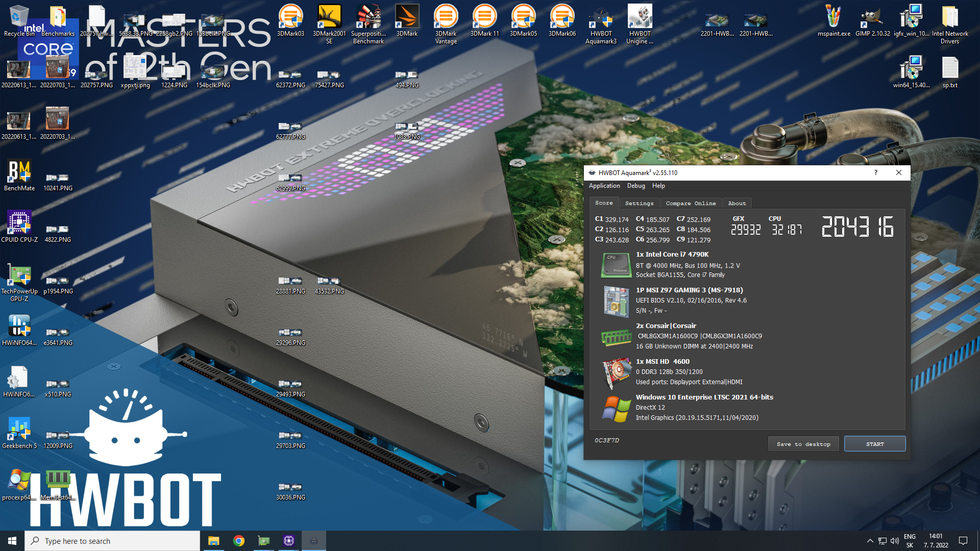Launch the 3DMark 11 shortcut

click(x=484, y=21)
